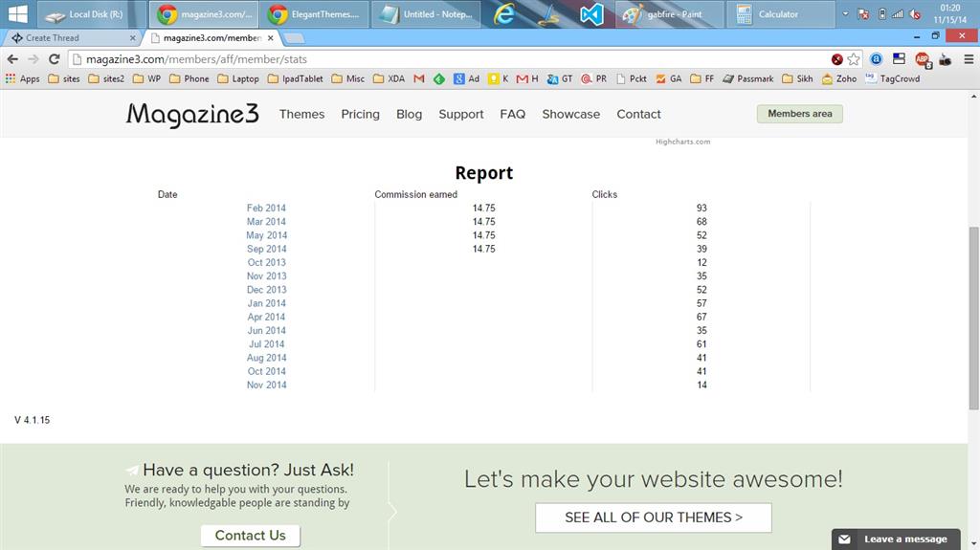The height and width of the screenshot is (550, 980).
Task: Click the Members area button
Action: tap(800, 114)
